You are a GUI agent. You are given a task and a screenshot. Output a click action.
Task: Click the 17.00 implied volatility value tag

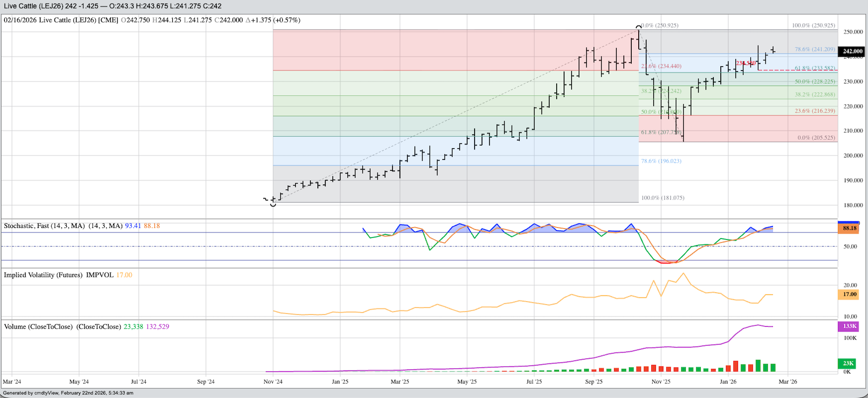pos(849,294)
